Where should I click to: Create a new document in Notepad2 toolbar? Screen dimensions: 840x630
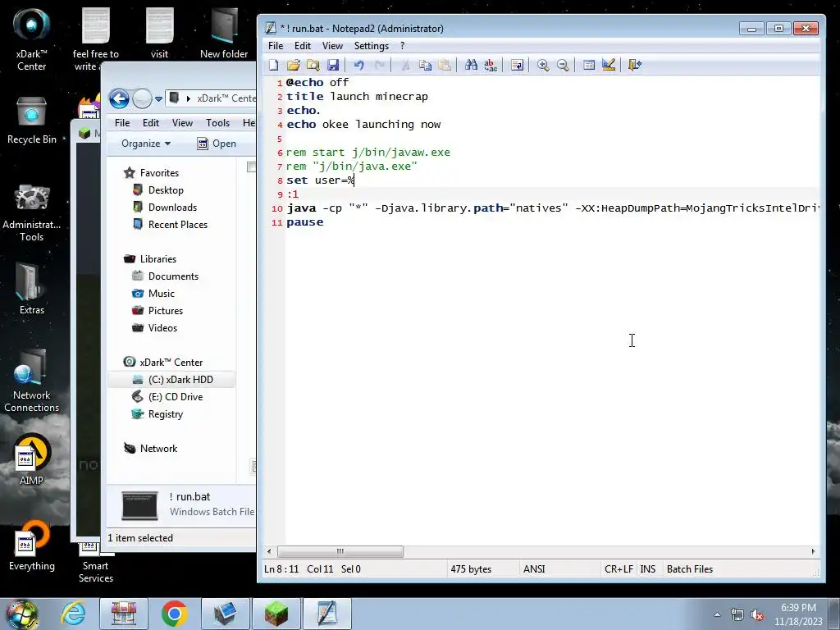coord(274,66)
